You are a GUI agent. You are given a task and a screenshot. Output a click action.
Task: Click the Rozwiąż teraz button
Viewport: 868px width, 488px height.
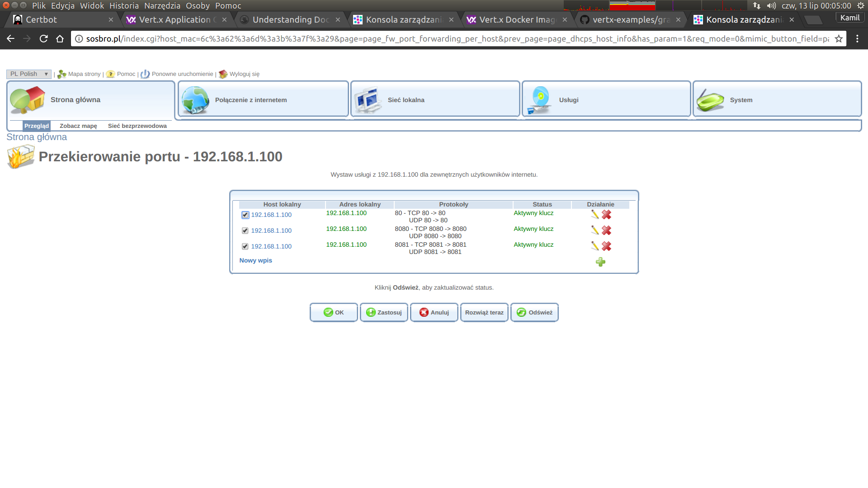click(x=484, y=313)
